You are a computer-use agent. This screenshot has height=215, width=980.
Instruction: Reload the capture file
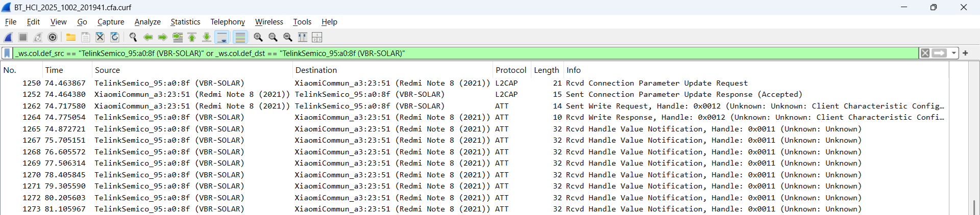click(115, 37)
